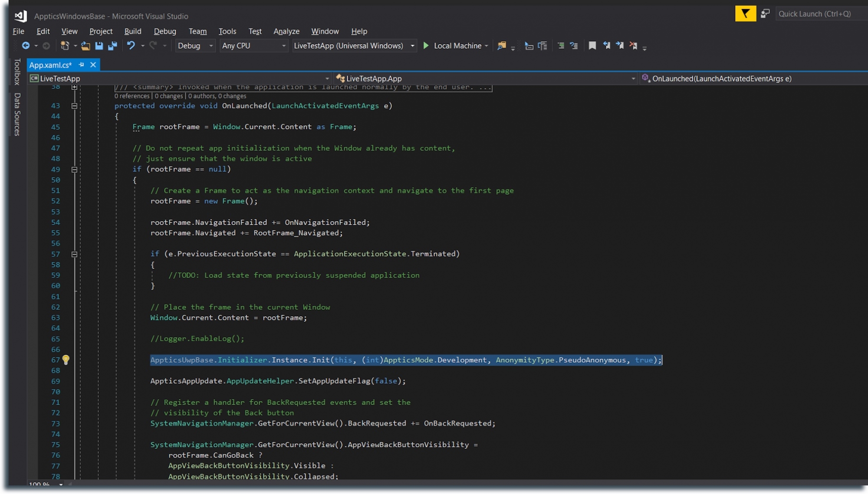This screenshot has height=494, width=868.
Task: Collapse the OnLaunched method at line 43
Action: pyautogui.click(x=74, y=106)
